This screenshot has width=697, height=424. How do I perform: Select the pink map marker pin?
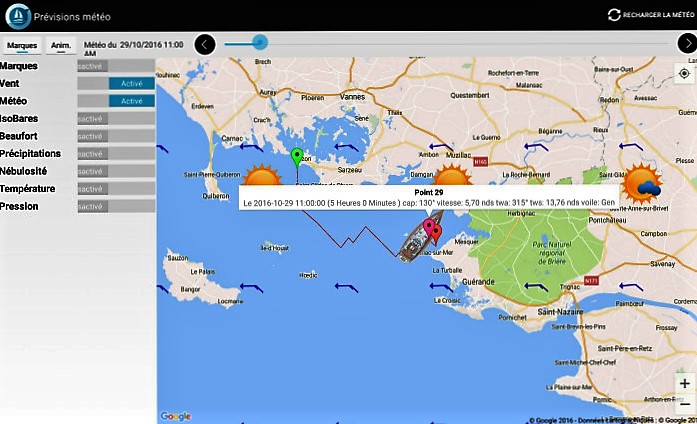[x=429, y=228]
